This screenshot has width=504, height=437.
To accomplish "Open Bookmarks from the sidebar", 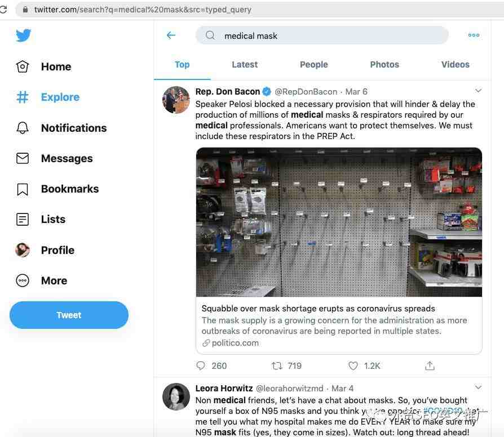I will pos(58,189).
